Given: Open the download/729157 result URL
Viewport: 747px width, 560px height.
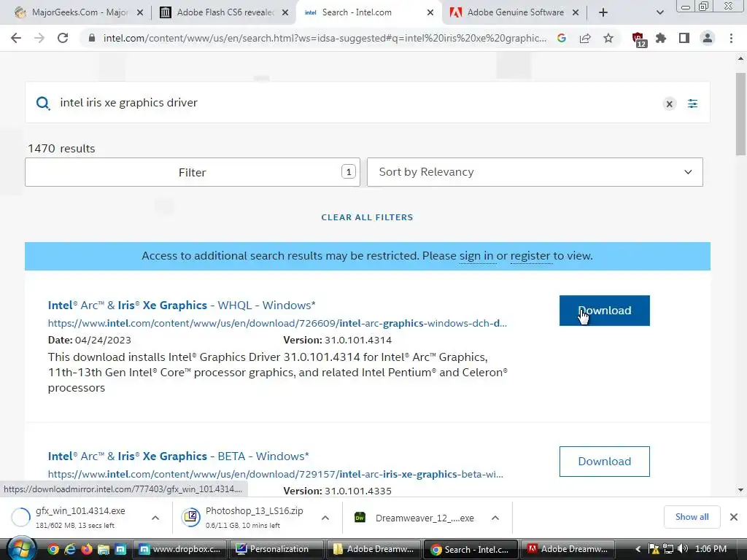Looking at the screenshot, I should click(x=275, y=474).
